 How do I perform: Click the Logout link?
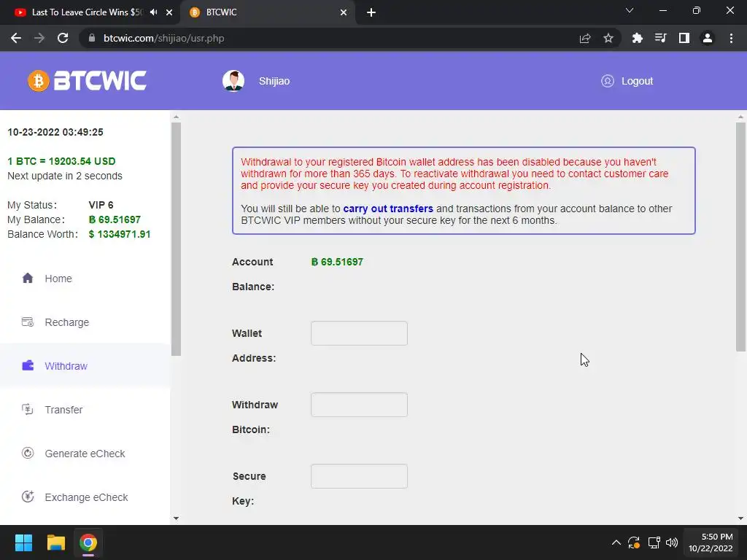tap(637, 81)
